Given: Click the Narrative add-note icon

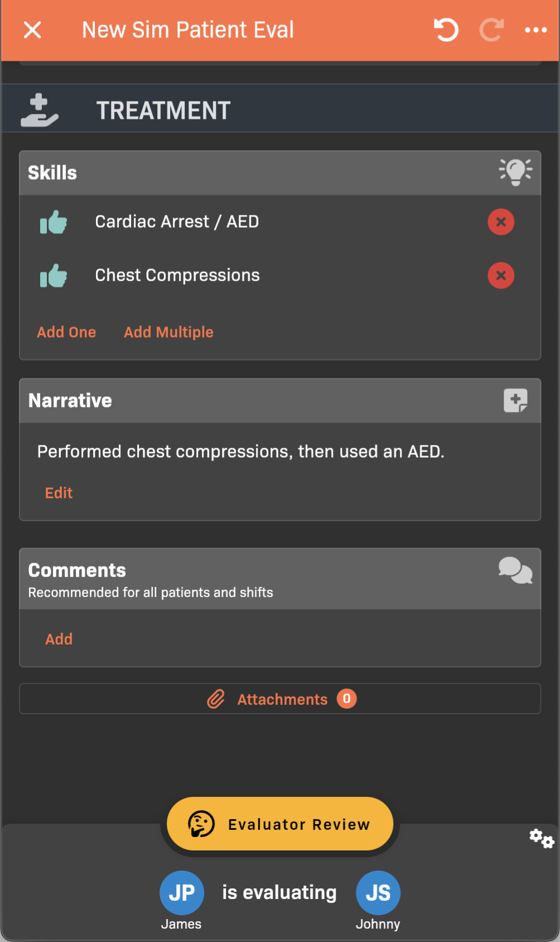Looking at the screenshot, I should 515,401.
